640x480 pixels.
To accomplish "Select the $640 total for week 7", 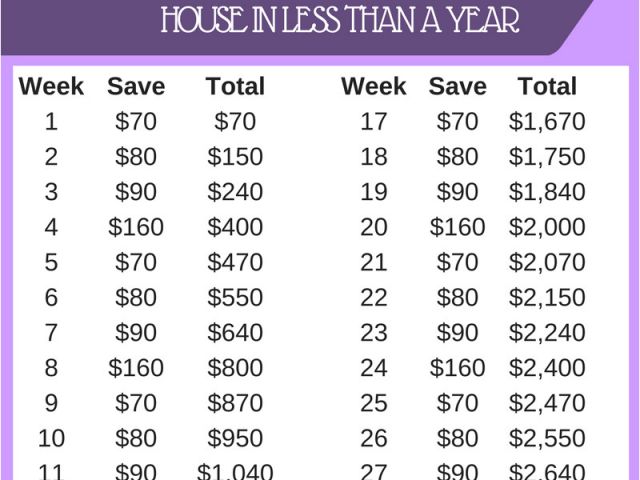I will click(x=235, y=333).
